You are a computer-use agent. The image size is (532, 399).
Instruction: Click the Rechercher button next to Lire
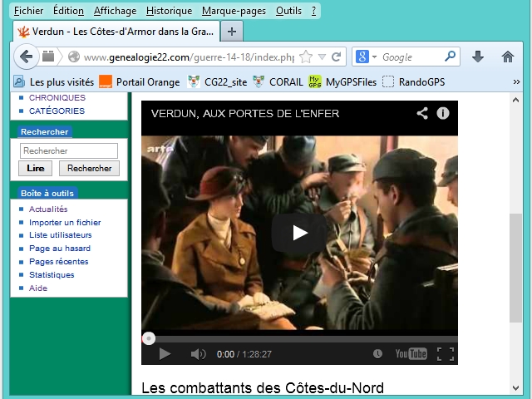(89, 168)
